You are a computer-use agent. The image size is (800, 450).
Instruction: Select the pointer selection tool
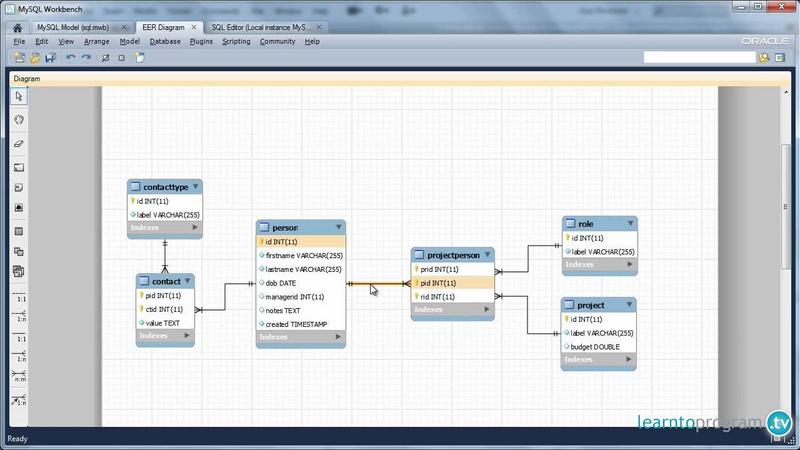click(x=19, y=96)
